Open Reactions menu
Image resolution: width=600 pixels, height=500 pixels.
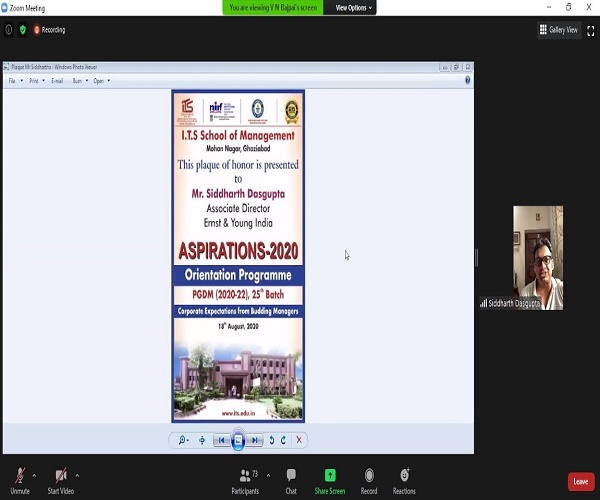(404, 481)
